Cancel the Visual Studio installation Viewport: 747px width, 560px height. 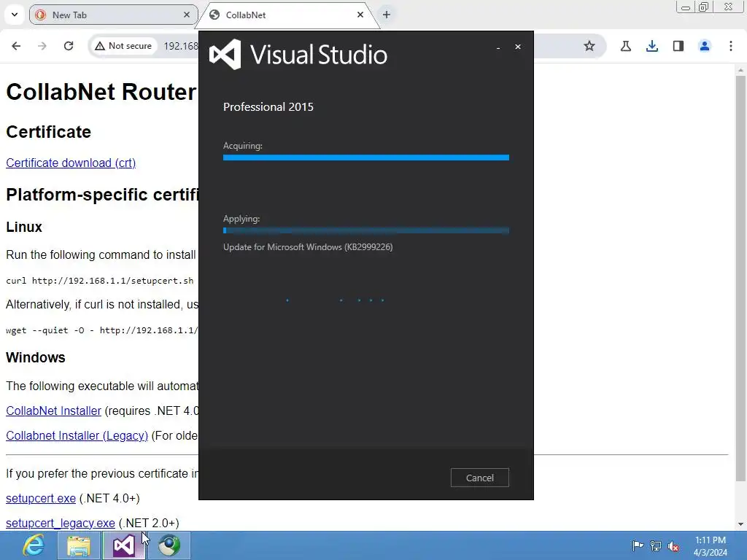pos(480,478)
